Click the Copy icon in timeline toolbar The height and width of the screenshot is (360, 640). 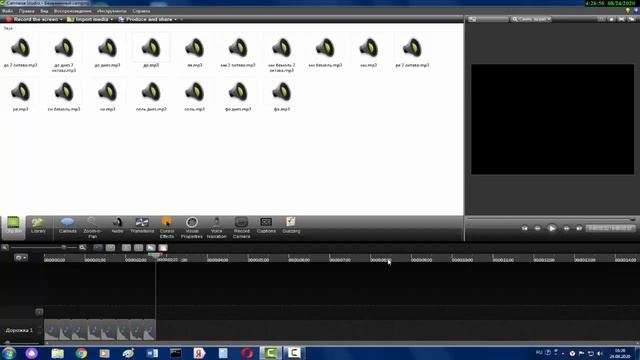click(151, 247)
